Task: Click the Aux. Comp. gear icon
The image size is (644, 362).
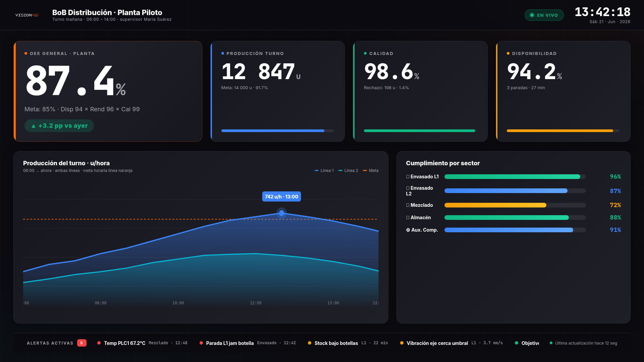Action: tap(408, 230)
